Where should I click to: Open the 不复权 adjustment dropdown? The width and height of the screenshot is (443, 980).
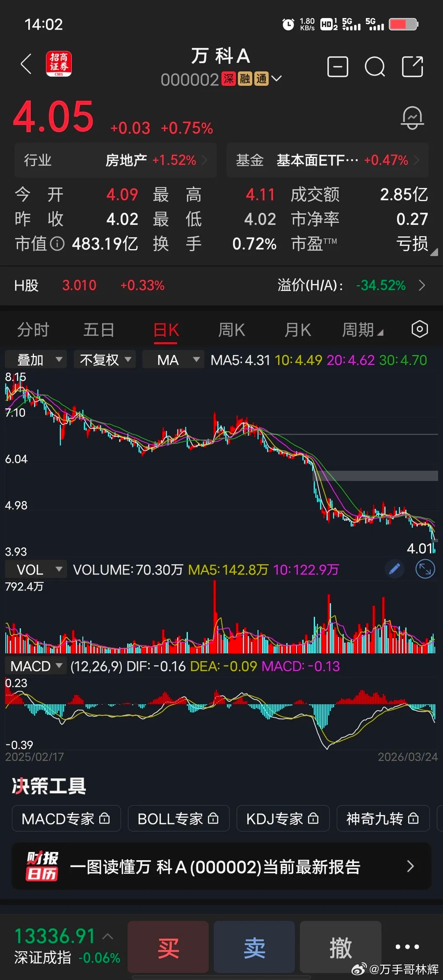point(105,359)
